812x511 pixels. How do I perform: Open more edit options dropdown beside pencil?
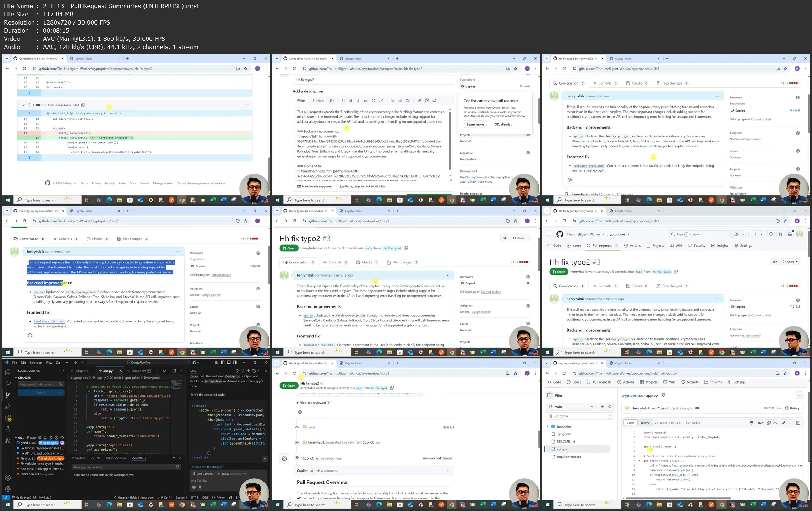(790, 423)
